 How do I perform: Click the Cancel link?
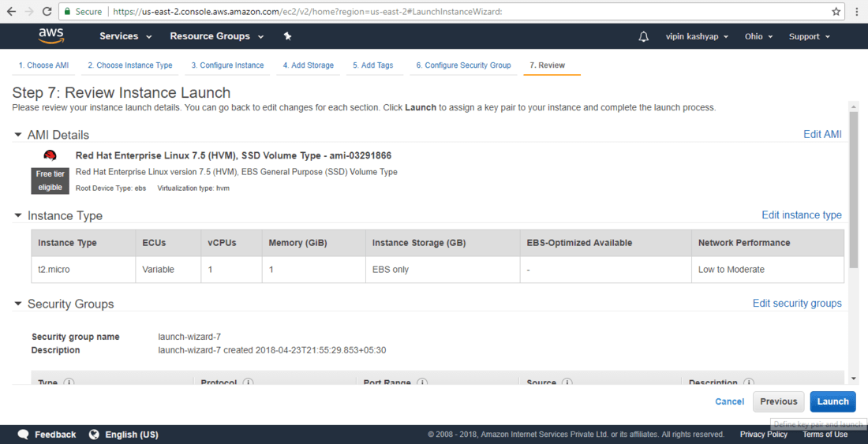730,401
